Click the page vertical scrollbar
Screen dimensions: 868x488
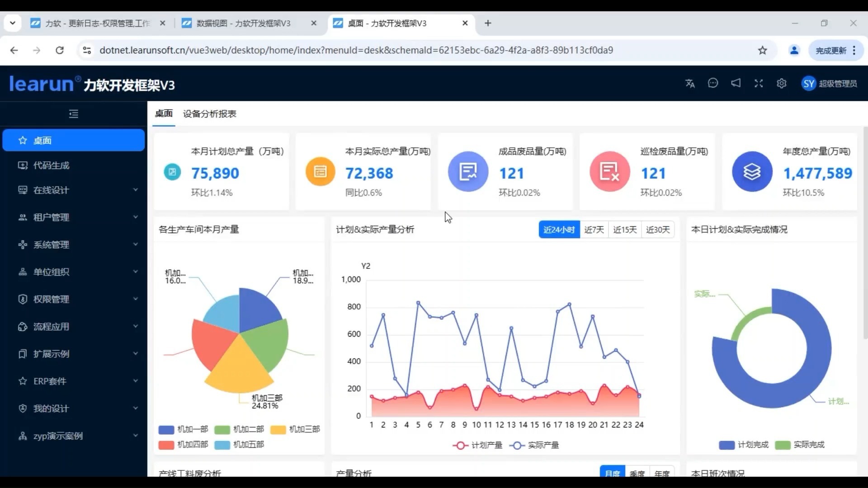click(865, 233)
